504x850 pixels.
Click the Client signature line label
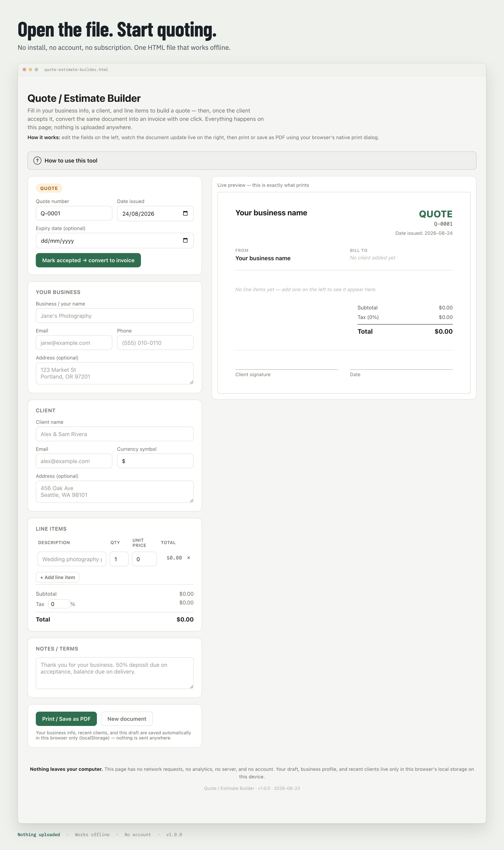click(253, 375)
